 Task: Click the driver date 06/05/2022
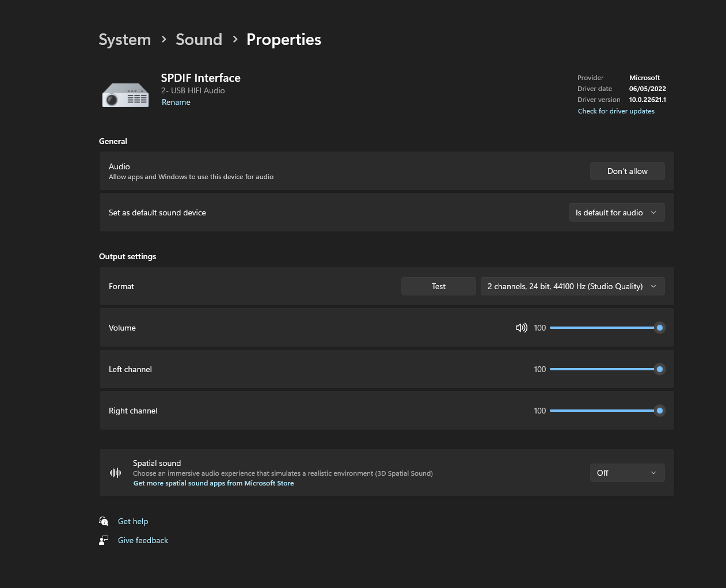[648, 89]
